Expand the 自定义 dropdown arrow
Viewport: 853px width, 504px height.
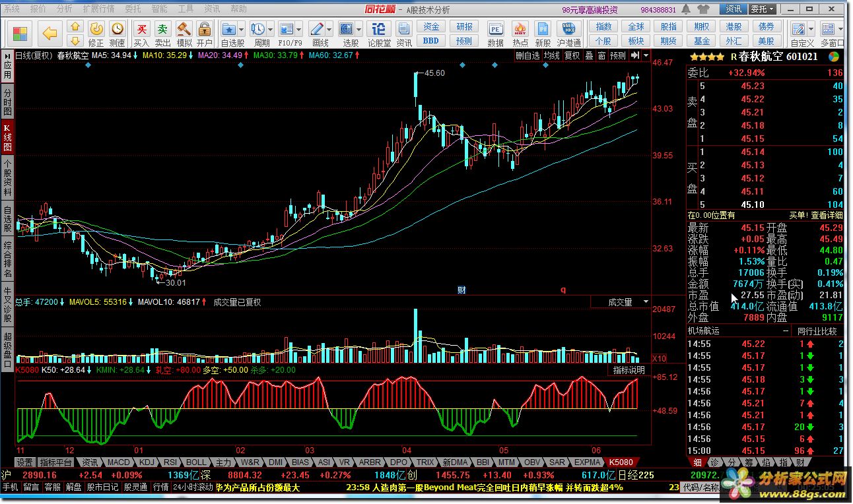(812, 29)
